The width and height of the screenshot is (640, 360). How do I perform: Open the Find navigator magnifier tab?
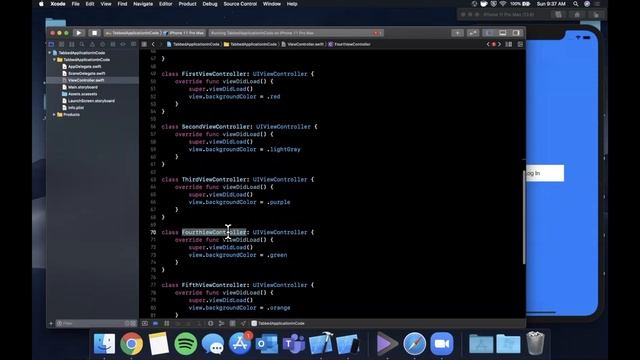82,44
